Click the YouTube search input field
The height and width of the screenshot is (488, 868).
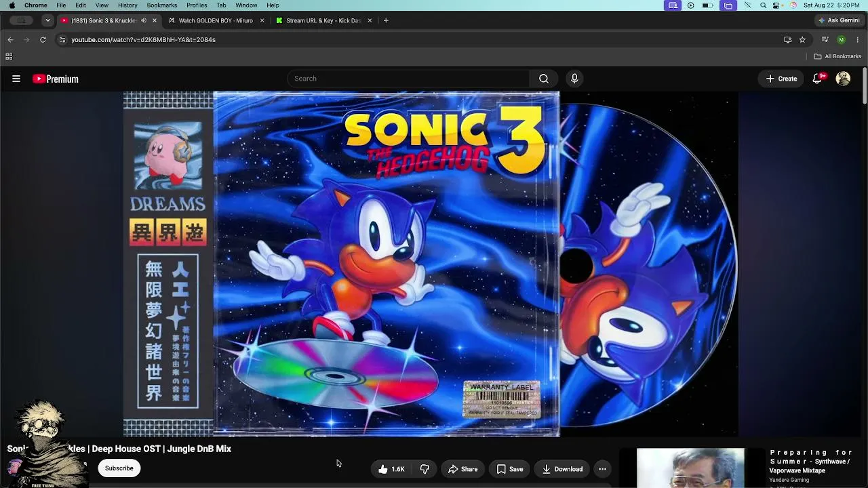(x=408, y=79)
